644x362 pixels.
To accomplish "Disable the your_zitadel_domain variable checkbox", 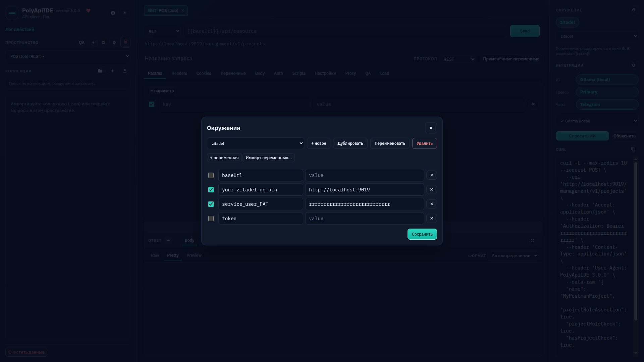I will pos(211,190).
